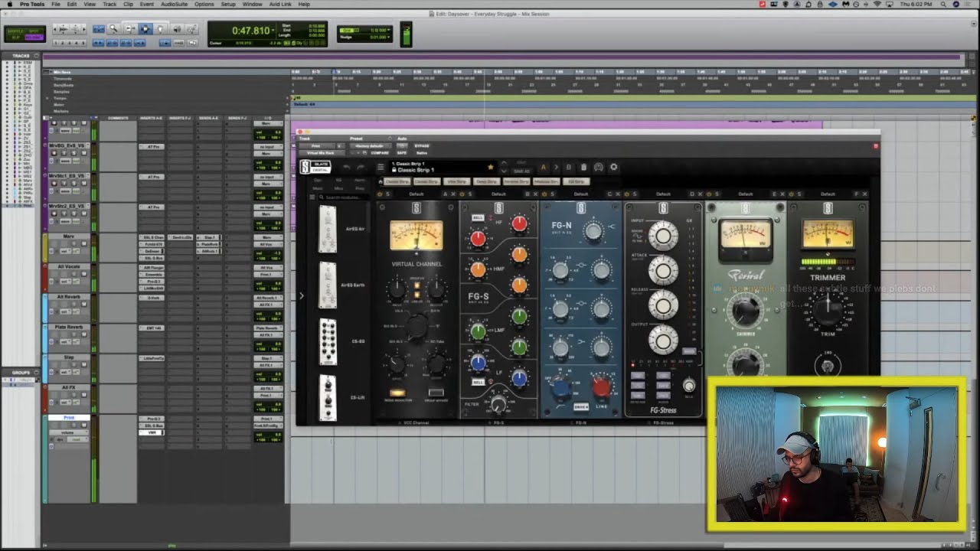Open the hamburger menu beside preset name

(x=381, y=167)
